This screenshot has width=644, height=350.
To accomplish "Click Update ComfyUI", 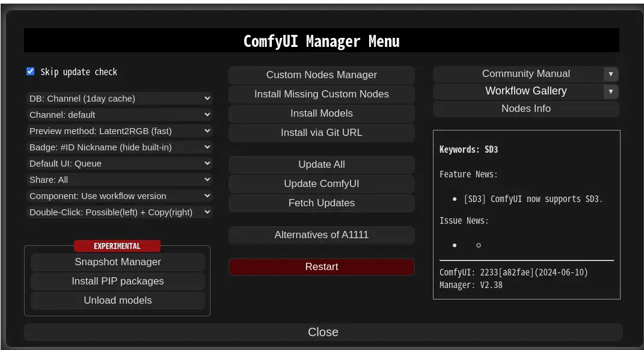I will tap(322, 184).
